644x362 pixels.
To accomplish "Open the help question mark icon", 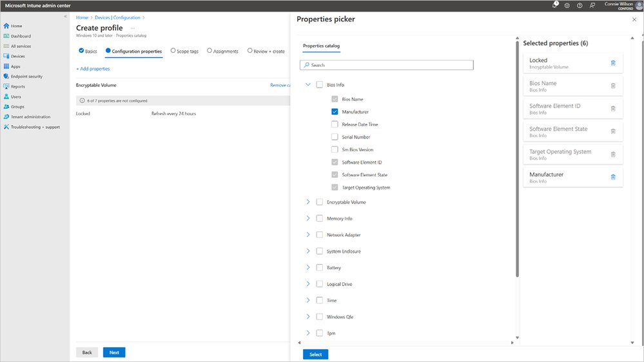I will click(x=580, y=5).
